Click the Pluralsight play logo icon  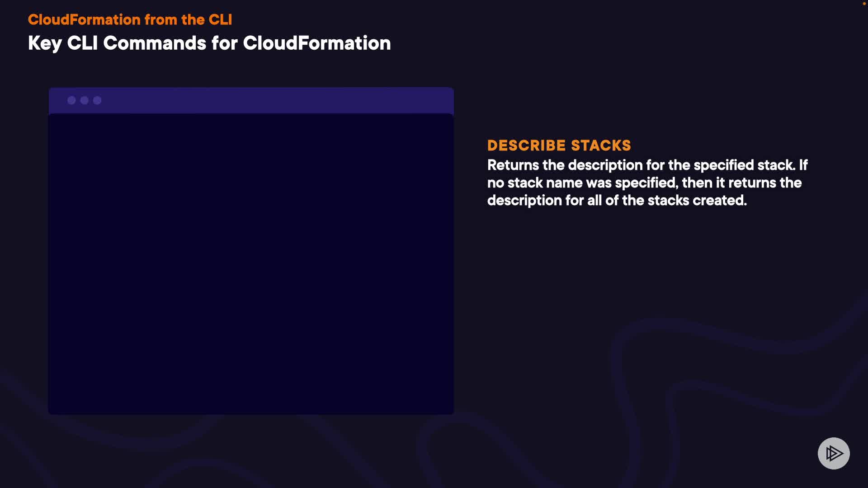(x=834, y=453)
